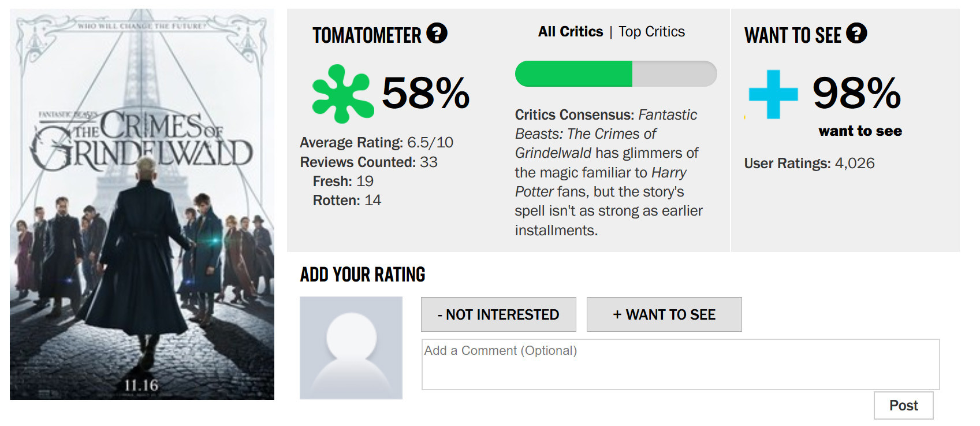Open the Crimes of Grindelwald poster
This screenshot has height=426, width=980.
[x=142, y=204]
